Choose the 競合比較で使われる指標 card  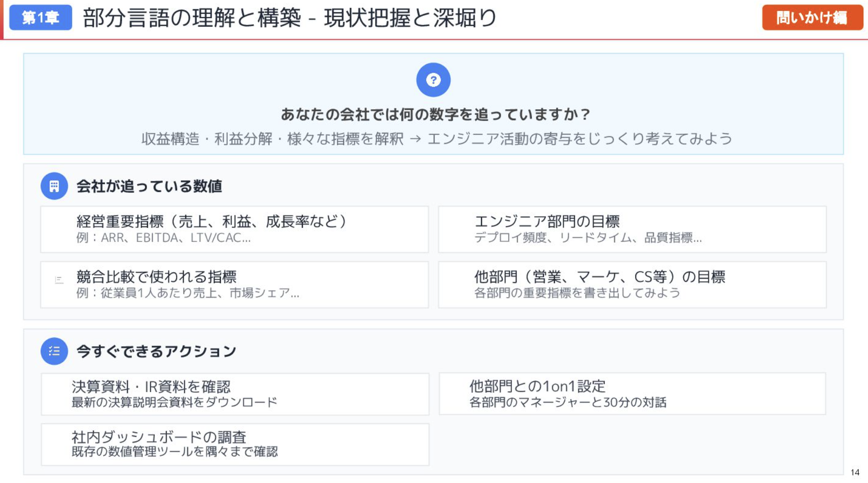click(x=234, y=284)
